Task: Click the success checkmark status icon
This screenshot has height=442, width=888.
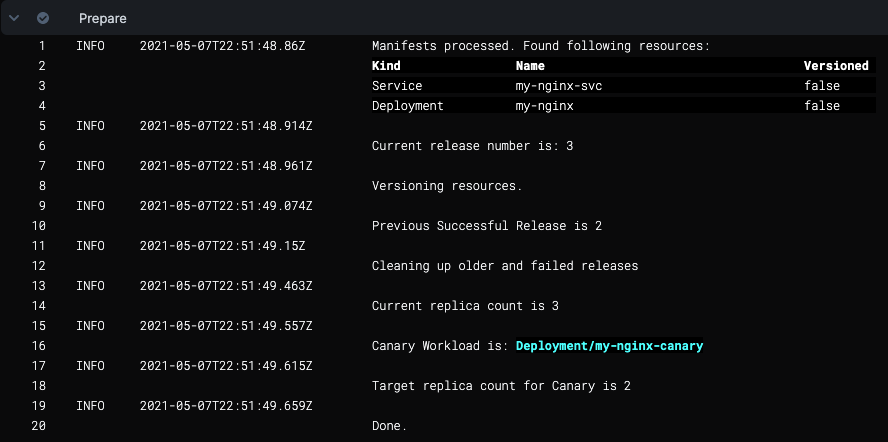Action: [43, 18]
